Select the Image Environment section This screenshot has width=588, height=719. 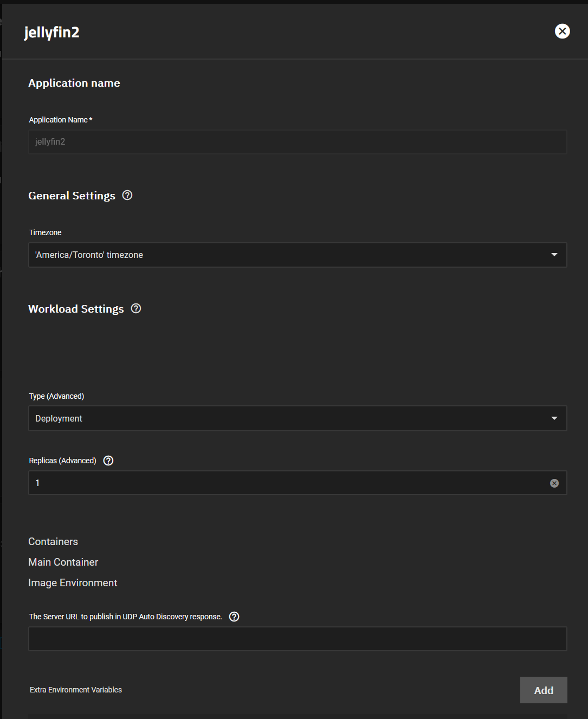coord(73,582)
